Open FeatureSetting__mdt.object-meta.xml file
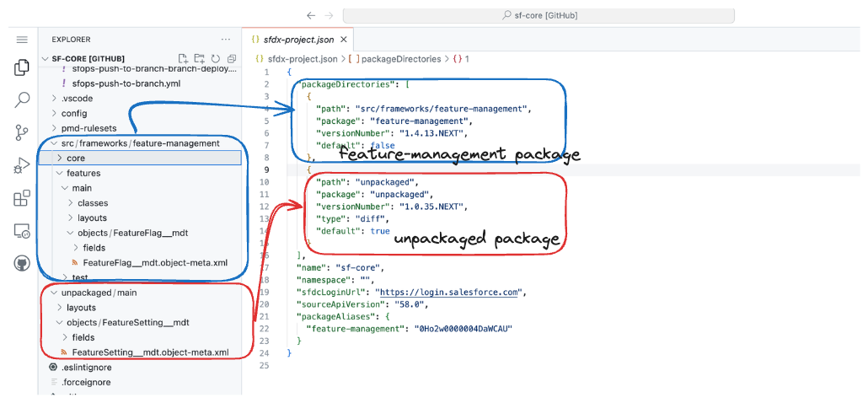This screenshot has width=868, height=403. coord(150,352)
